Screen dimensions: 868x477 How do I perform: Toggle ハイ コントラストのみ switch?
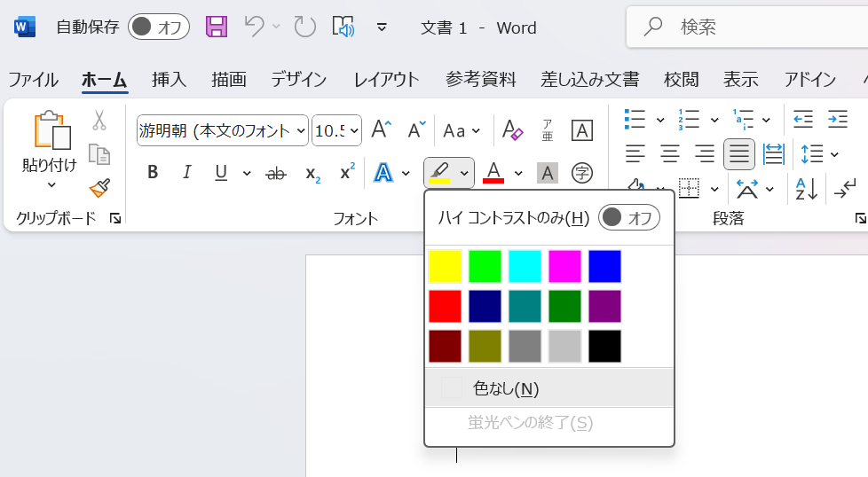coord(628,217)
